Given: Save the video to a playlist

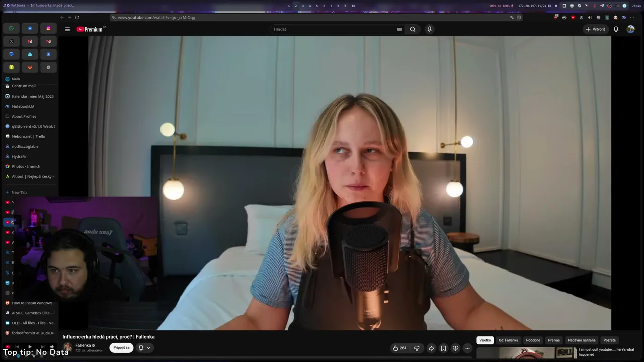Looking at the screenshot, I should (x=443, y=348).
